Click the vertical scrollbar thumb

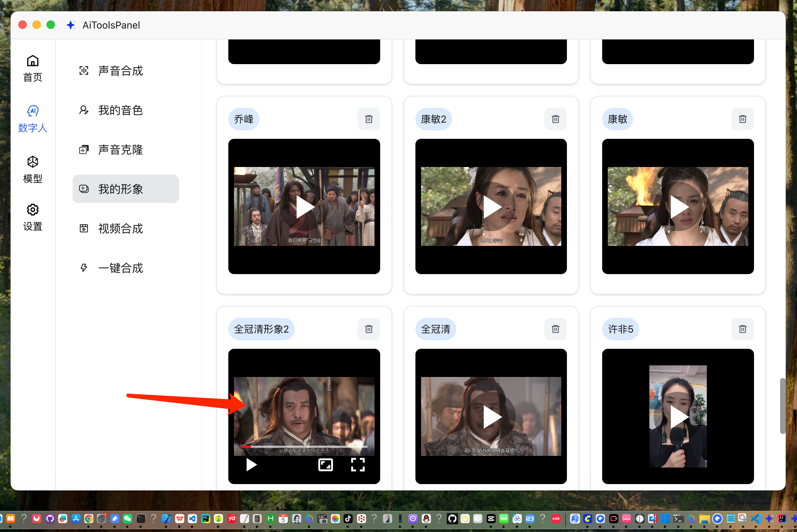[782, 406]
